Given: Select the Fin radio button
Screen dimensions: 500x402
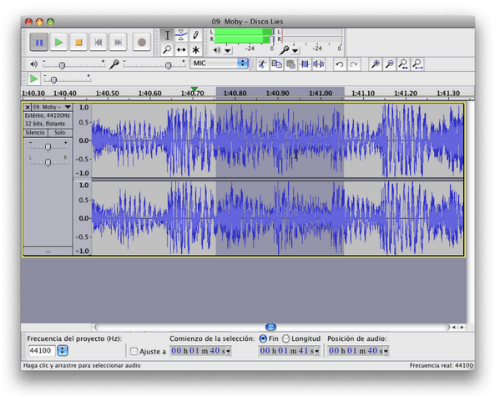Looking at the screenshot, I should pyautogui.click(x=263, y=339).
